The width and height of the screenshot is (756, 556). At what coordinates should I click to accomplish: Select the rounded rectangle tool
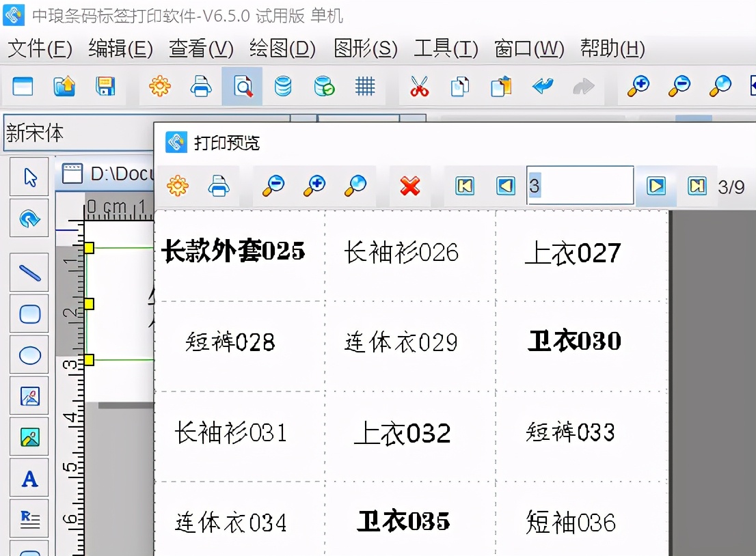coord(29,314)
